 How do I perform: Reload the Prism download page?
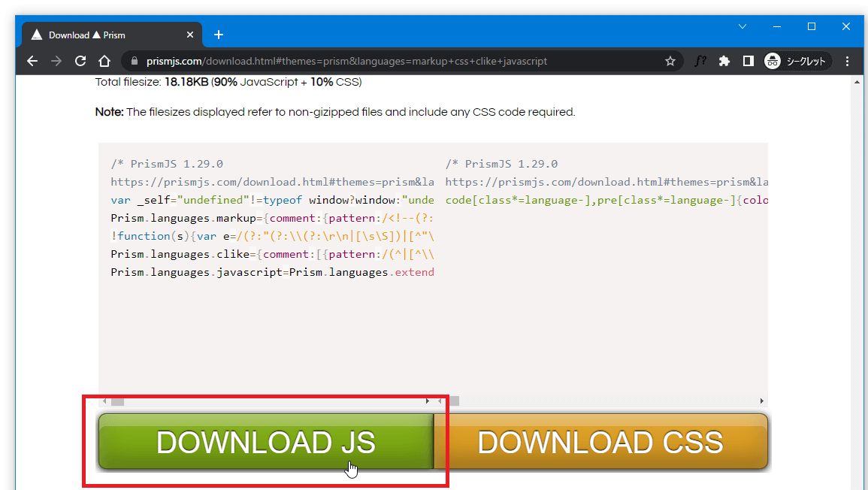tap(80, 62)
